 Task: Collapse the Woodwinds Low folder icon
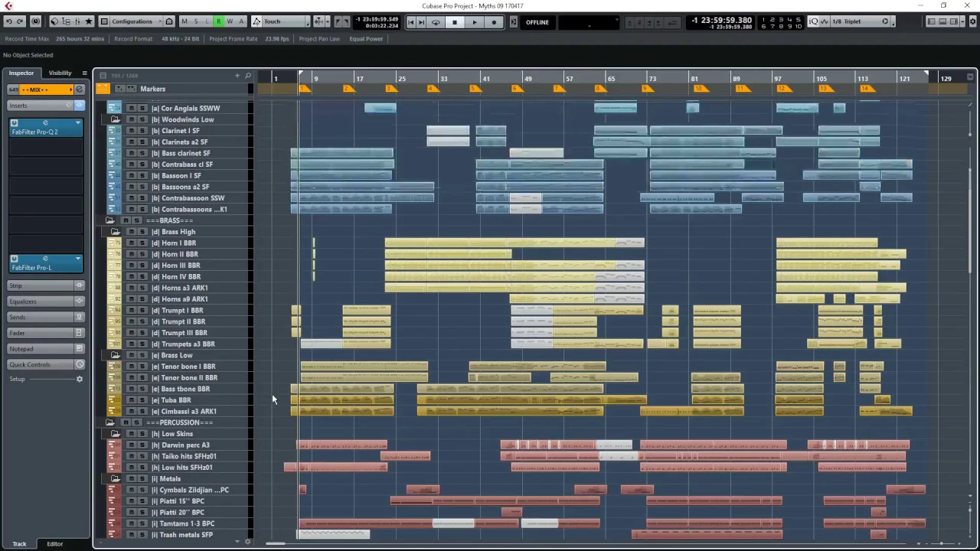116,119
